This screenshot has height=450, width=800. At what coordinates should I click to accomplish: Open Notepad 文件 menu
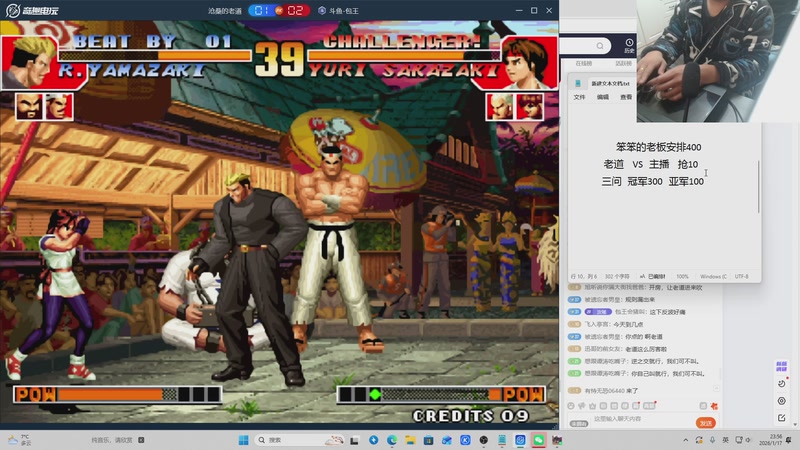579,97
